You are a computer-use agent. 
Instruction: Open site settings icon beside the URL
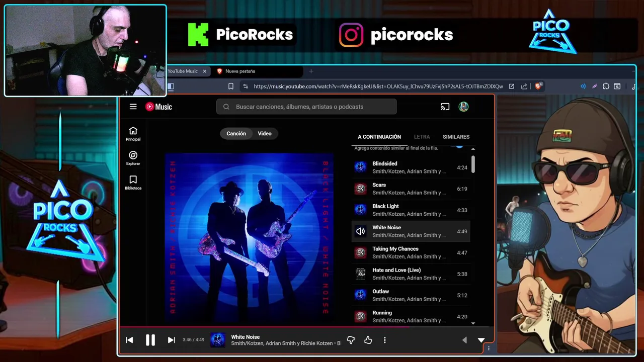pyautogui.click(x=245, y=86)
